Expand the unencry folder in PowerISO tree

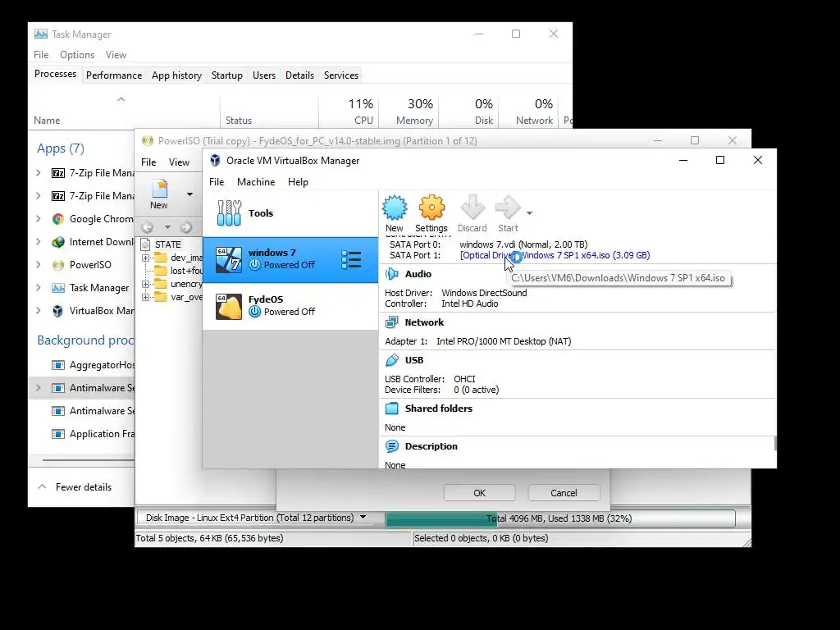145,284
